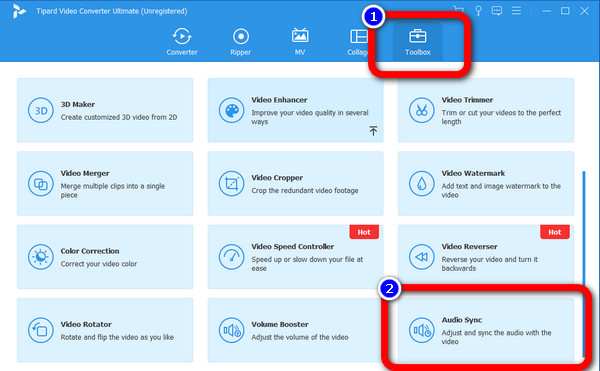The height and width of the screenshot is (371, 600).
Task: Click the 3D Maker icon
Action: 41,111
